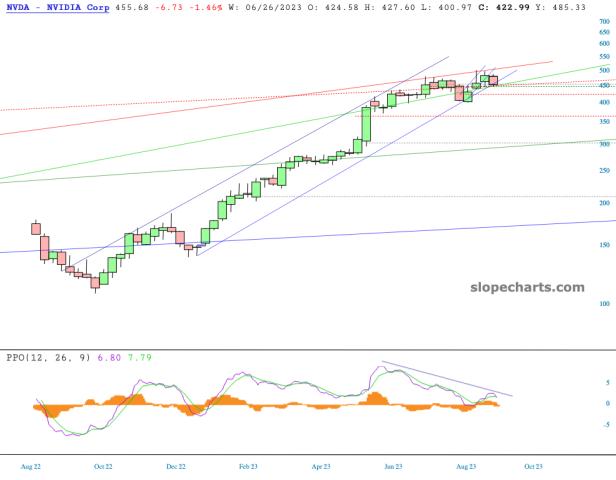616x480 pixels.
Task: Click the PPO axis label 0
Action: [x=608, y=403]
